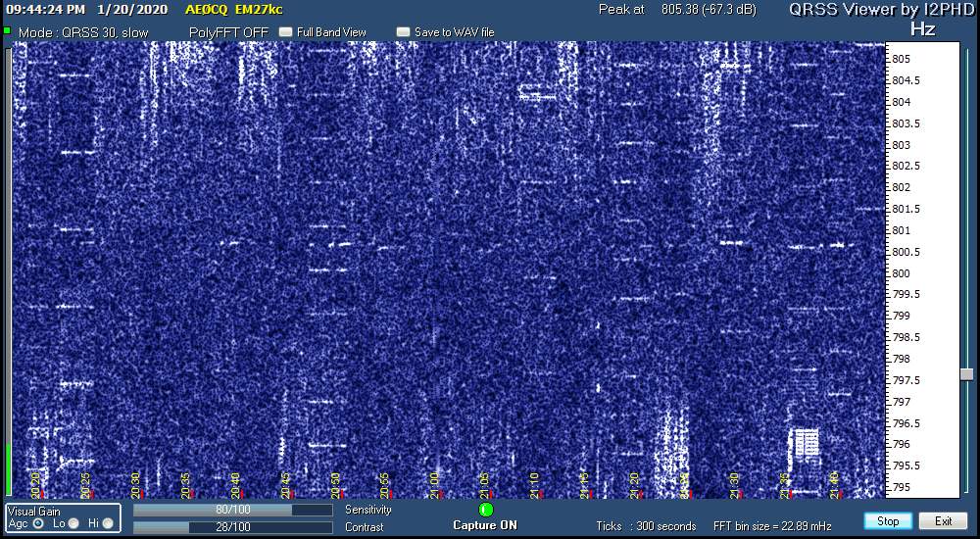Click the green signal level meter bar
This screenshot has width=980, height=539.
tap(9, 470)
